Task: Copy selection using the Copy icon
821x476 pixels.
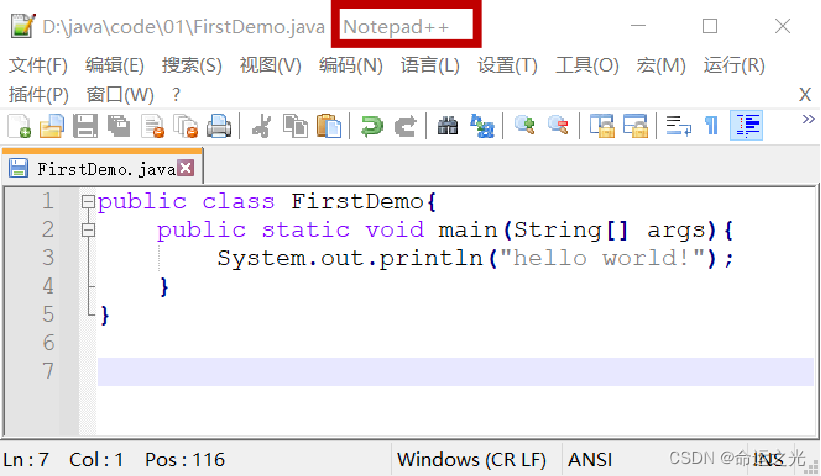Action: click(295, 126)
